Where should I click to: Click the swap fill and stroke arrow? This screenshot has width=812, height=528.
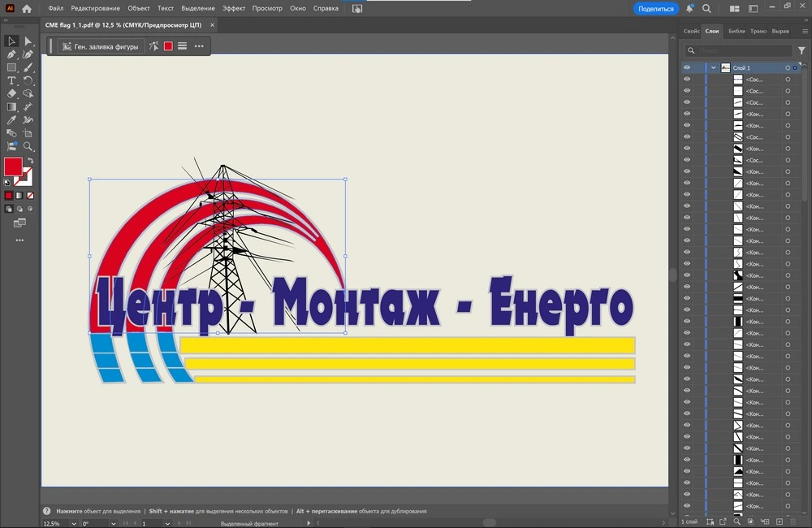tap(30, 161)
